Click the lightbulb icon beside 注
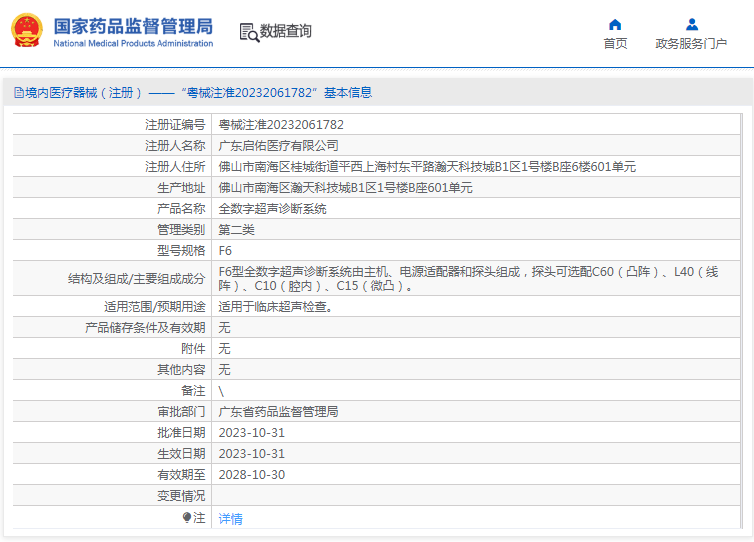This screenshot has width=754, height=542. [x=187, y=517]
